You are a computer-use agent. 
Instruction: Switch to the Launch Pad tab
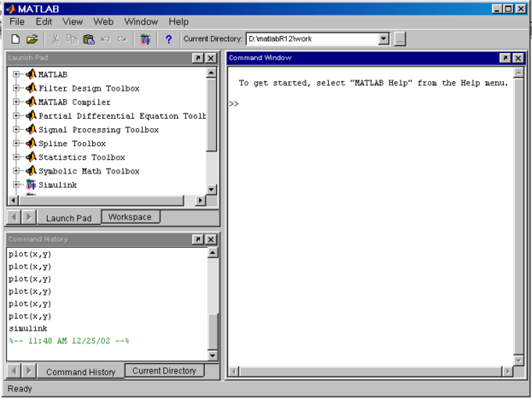(69, 218)
